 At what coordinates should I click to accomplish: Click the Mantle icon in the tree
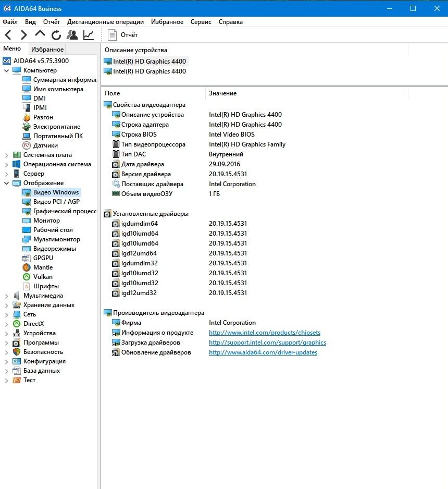tap(27, 267)
